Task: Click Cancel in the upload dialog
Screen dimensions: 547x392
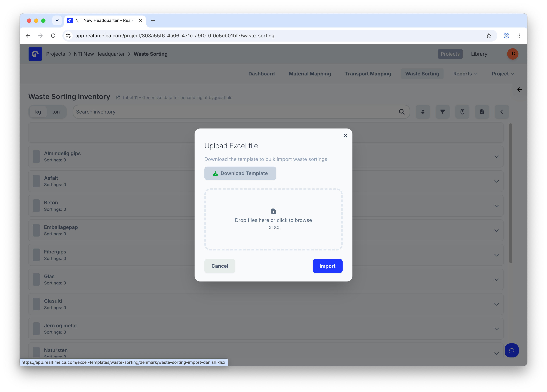Action: (x=220, y=266)
